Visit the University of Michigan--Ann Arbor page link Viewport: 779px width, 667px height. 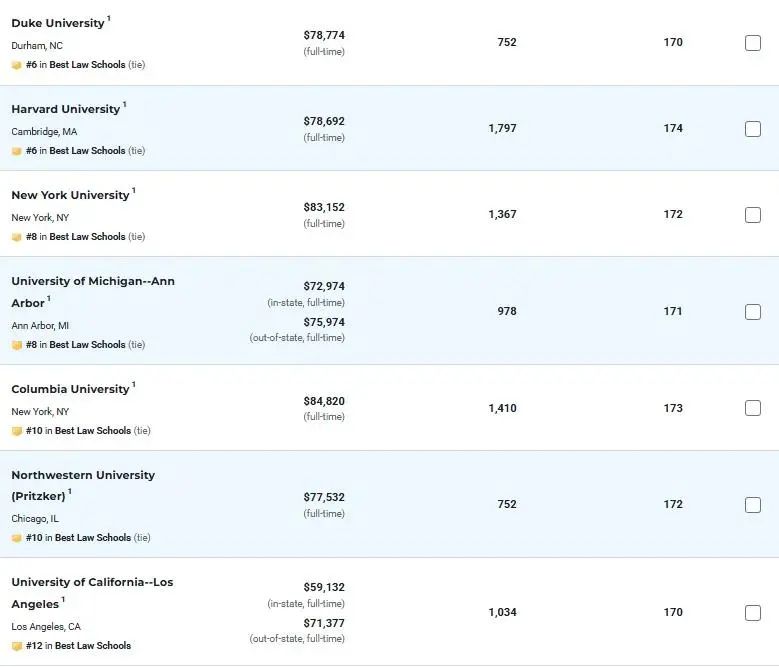coord(93,292)
